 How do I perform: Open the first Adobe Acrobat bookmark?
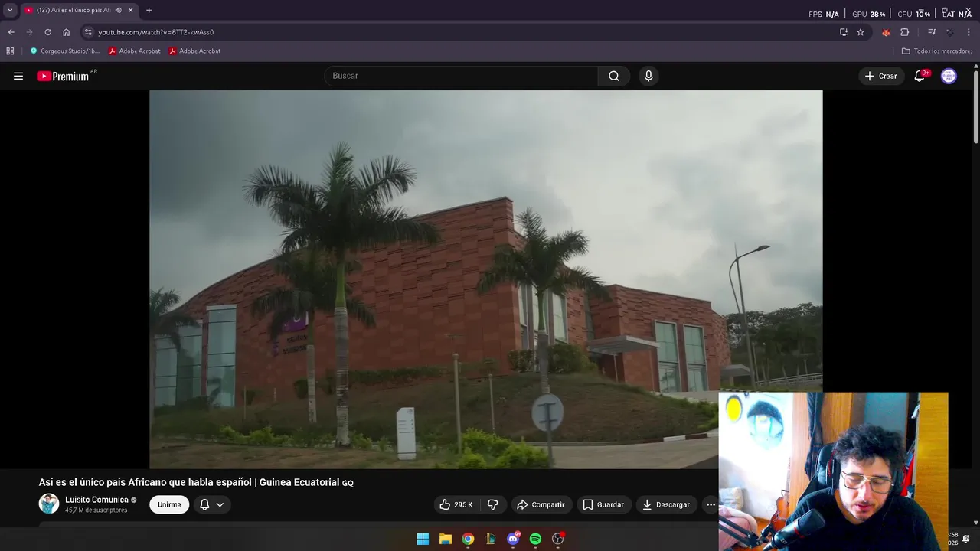[x=135, y=51]
